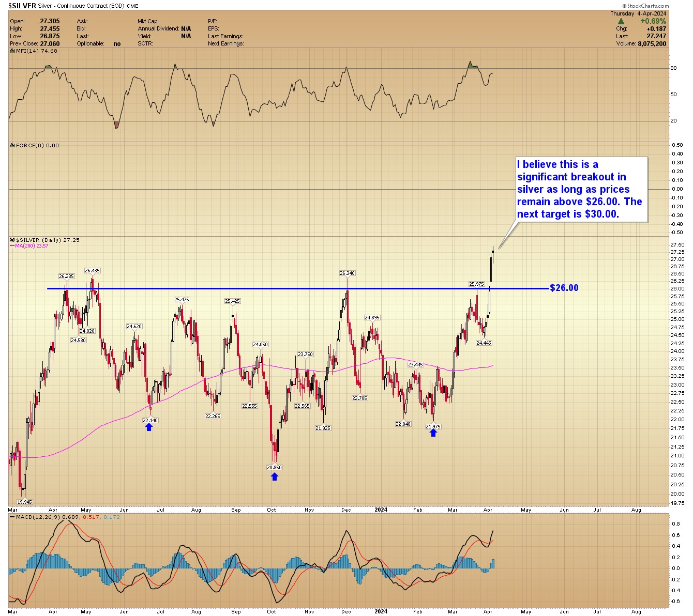The height and width of the screenshot is (616, 693).
Task: Click the $SILVER (Daily) legend marker
Action: pyautogui.click(x=12, y=240)
